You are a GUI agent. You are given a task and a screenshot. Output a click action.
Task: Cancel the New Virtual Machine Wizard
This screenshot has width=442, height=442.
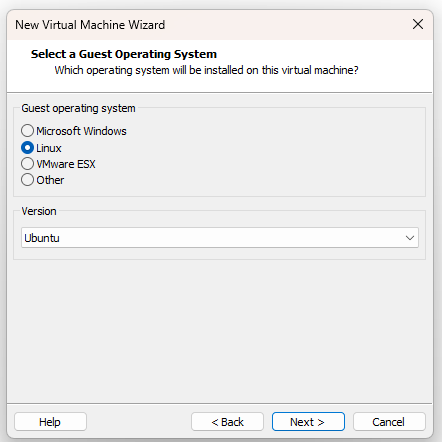[x=389, y=422]
